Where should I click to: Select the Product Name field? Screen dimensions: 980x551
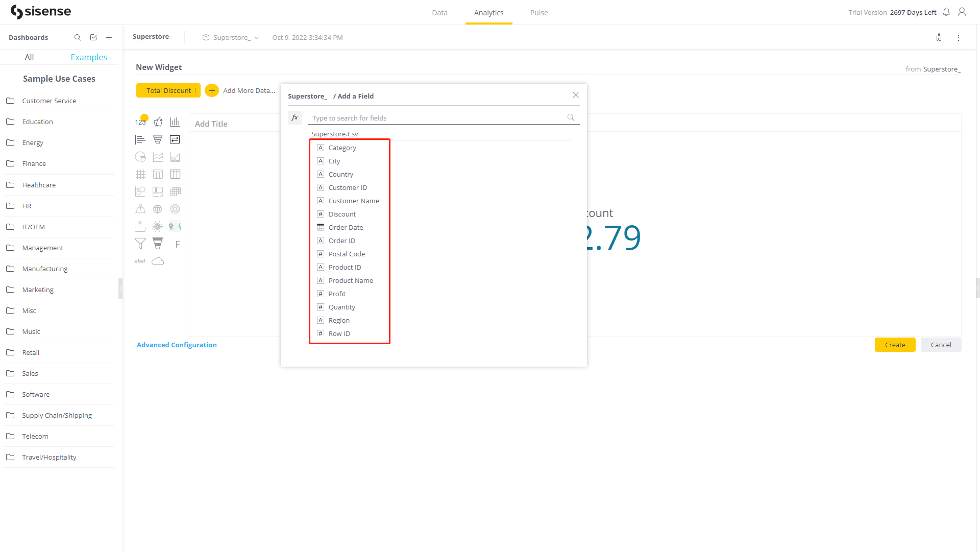(x=350, y=280)
